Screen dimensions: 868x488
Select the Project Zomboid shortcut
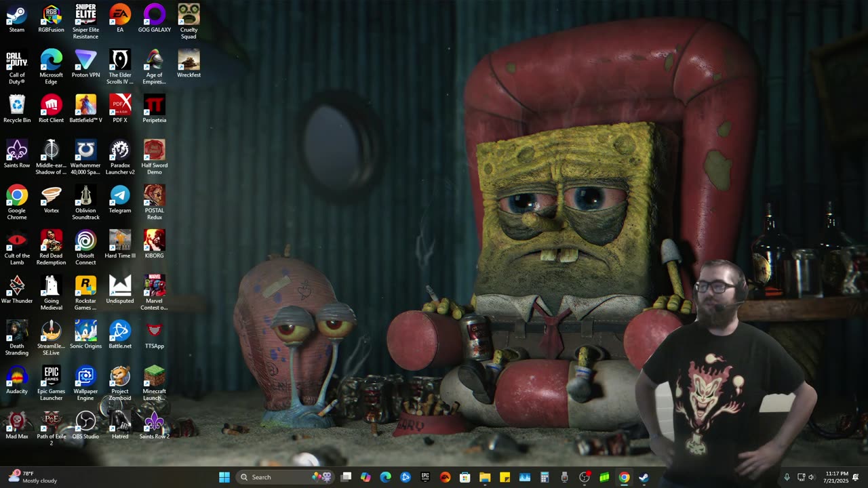coord(120,383)
